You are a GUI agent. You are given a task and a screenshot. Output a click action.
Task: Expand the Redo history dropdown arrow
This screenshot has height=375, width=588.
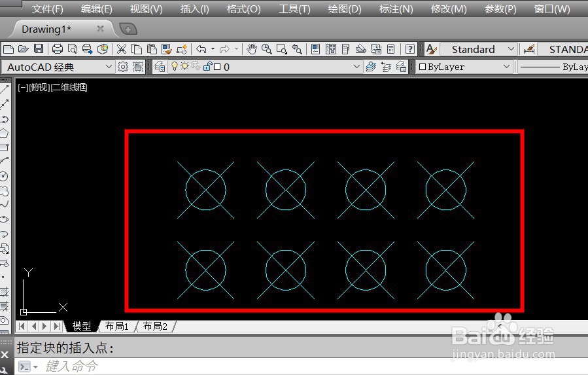pos(236,49)
